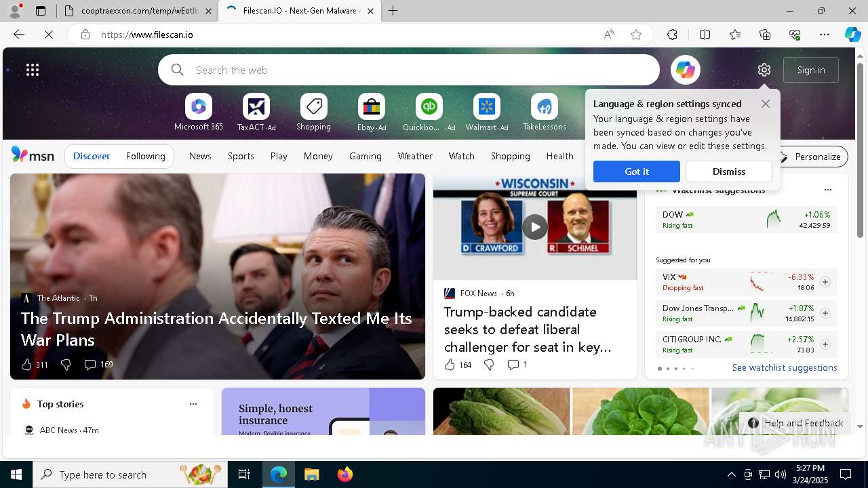Toggle the Split screen icon
Image resolution: width=868 pixels, height=488 pixels.
(x=705, y=35)
